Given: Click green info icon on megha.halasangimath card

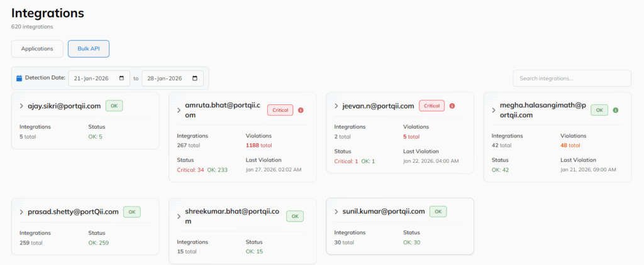Looking at the screenshot, I should coord(616,110).
